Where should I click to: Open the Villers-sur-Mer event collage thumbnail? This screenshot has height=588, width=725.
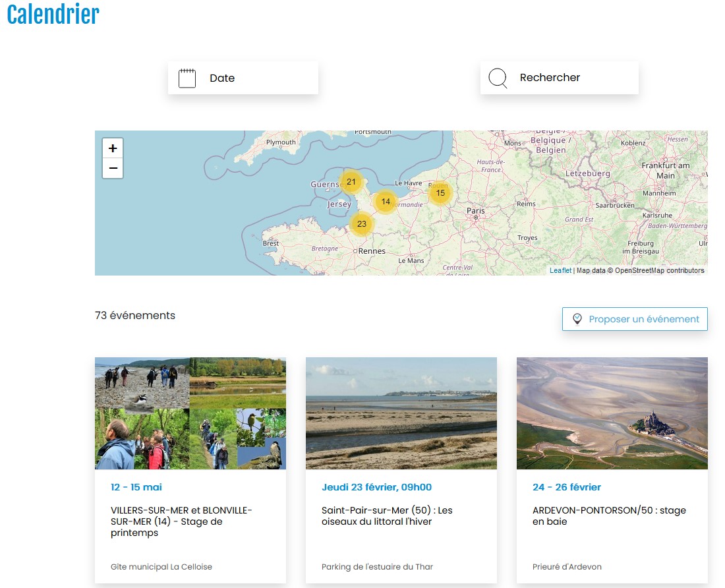(190, 413)
